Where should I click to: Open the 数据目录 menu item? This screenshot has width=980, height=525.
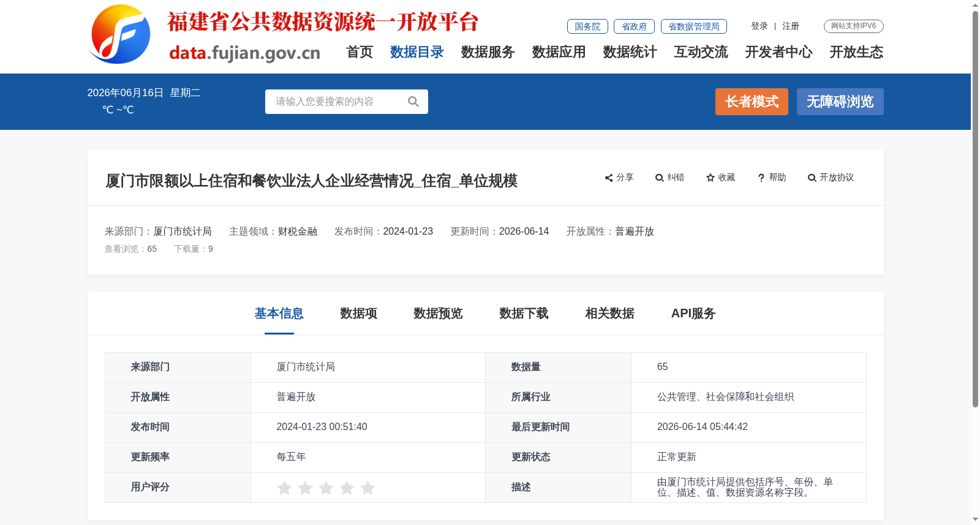[417, 52]
